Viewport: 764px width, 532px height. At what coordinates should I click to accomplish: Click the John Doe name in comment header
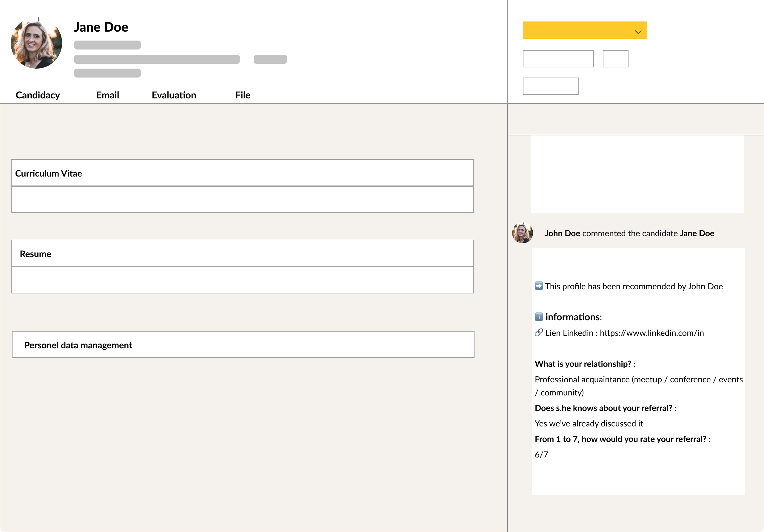pos(562,233)
